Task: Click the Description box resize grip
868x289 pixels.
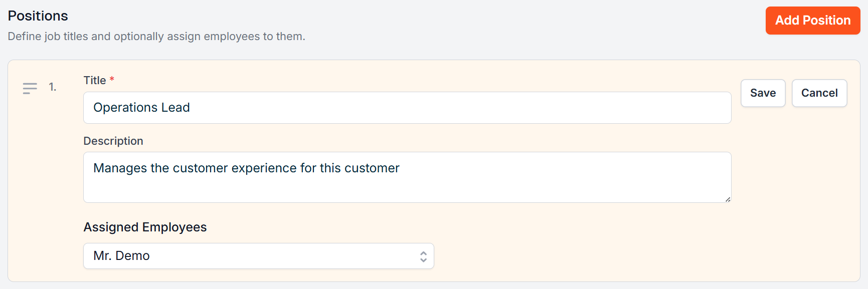Action: point(728,199)
